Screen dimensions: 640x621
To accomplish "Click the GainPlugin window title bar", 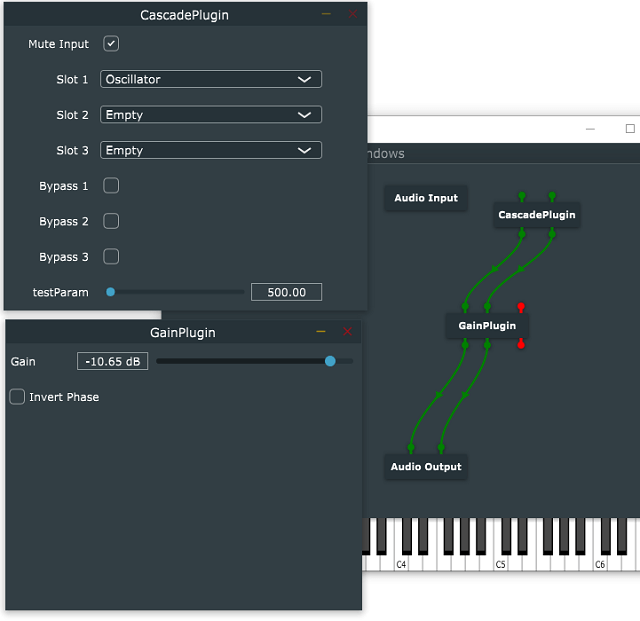I will click(x=183, y=332).
